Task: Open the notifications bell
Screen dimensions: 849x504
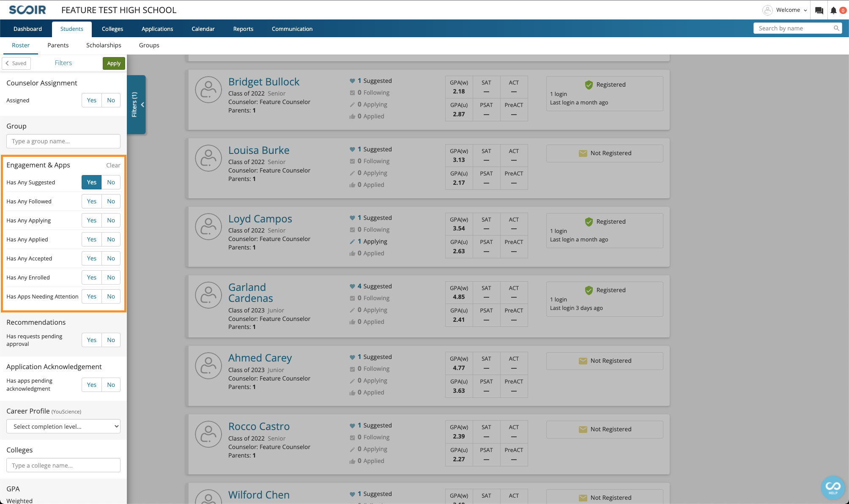Action: pyautogui.click(x=833, y=10)
